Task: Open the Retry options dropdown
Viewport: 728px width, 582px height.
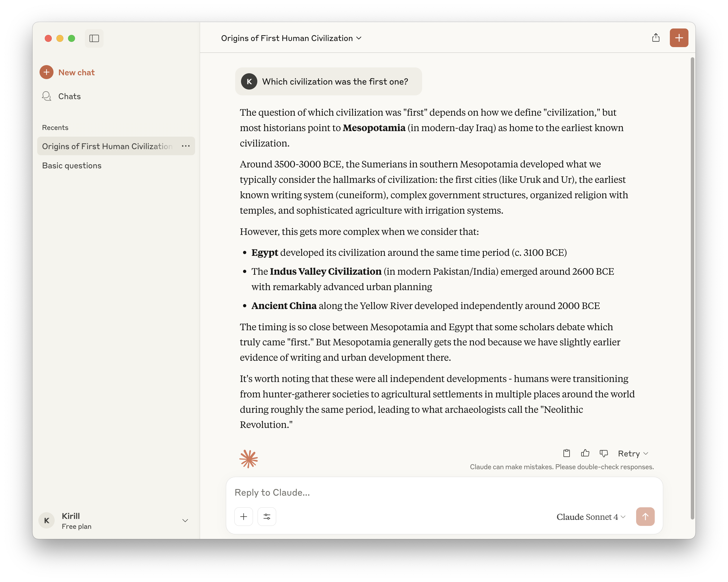Action: point(633,454)
